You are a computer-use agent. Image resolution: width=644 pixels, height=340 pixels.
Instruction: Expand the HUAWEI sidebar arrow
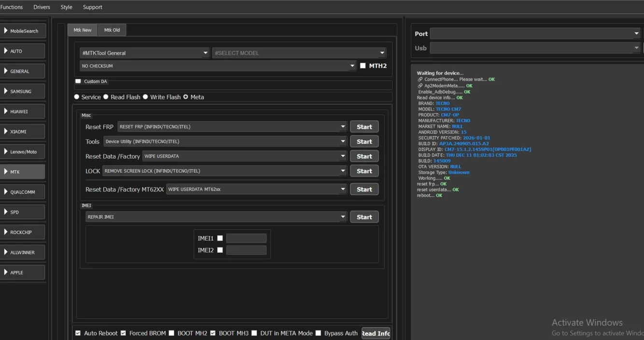pos(6,111)
